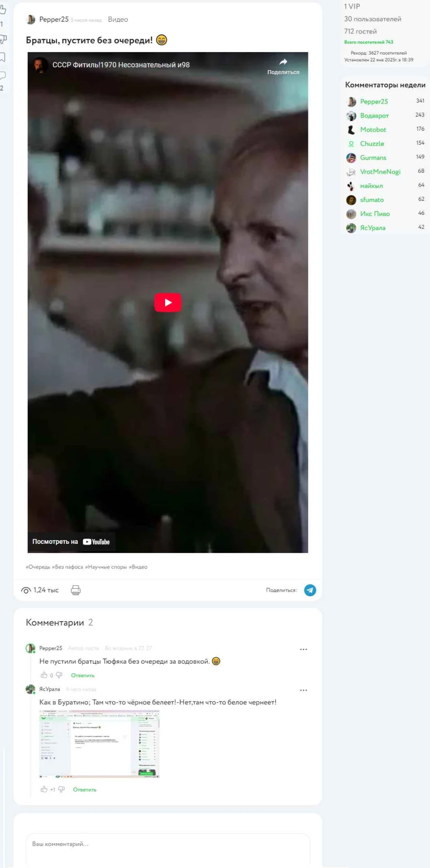The width and height of the screenshot is (430, 868).
Task: Bookmark the post in left sidebar
Action: (2, 57)
